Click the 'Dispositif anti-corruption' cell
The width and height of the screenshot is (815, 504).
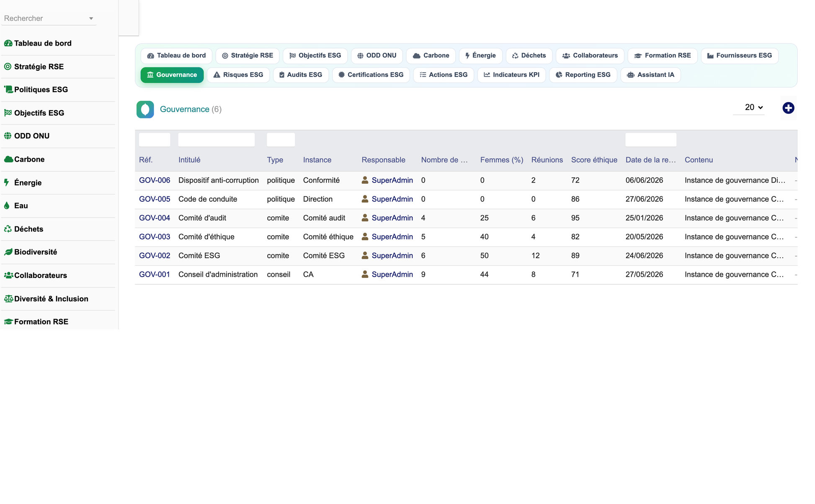[x=219, y=180]
